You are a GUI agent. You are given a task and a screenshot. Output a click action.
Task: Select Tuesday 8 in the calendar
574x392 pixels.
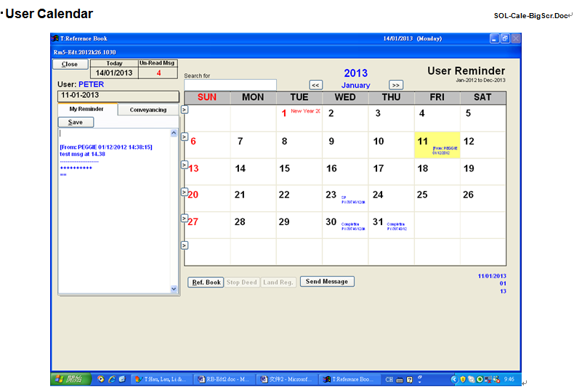click(x=299, y=144)
